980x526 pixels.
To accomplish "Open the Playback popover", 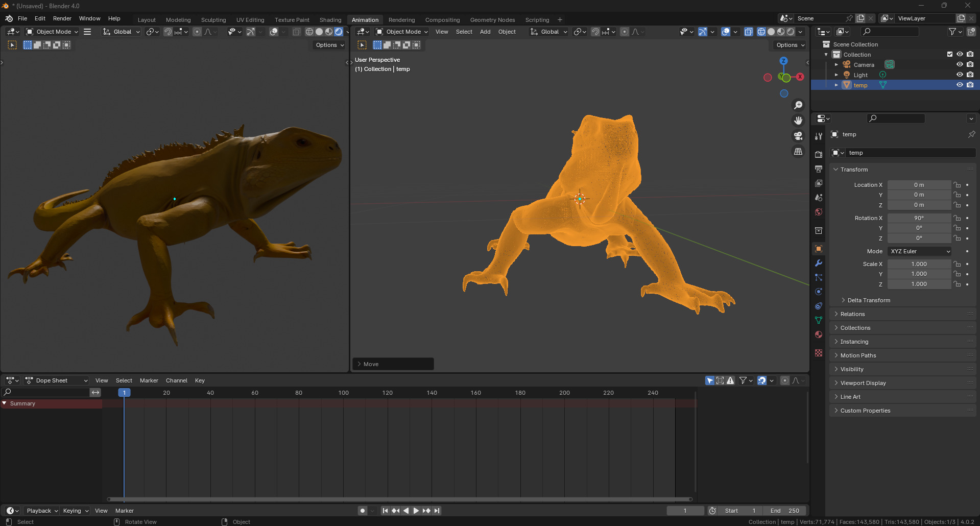I will [42, 511].
